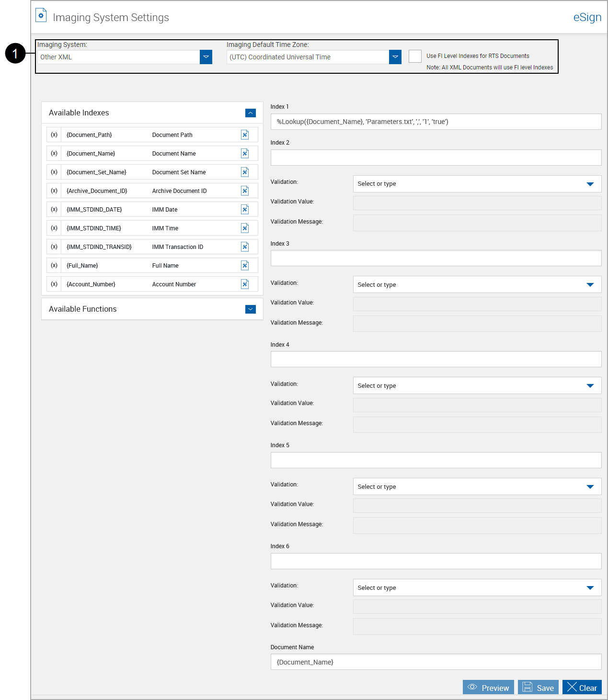
Task: Click the Clear button
Action: [582, 687]
